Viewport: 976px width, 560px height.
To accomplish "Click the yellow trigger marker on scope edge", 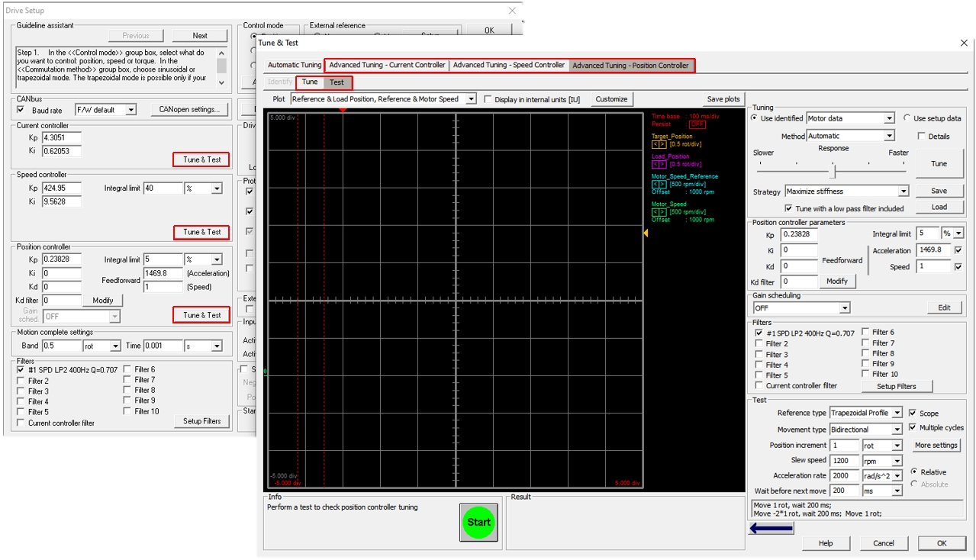I will click(x=645, y=233).
